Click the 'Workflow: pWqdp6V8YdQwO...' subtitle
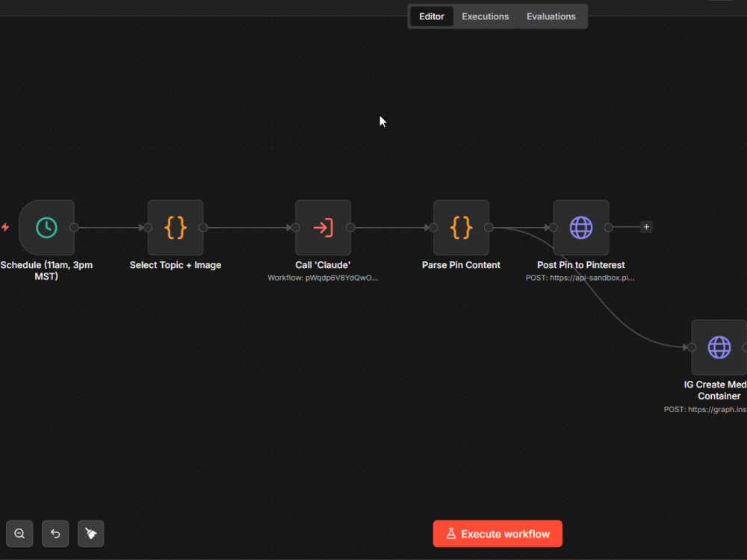Viewport: 747px width, 560px height. click(x=323, y=278)
